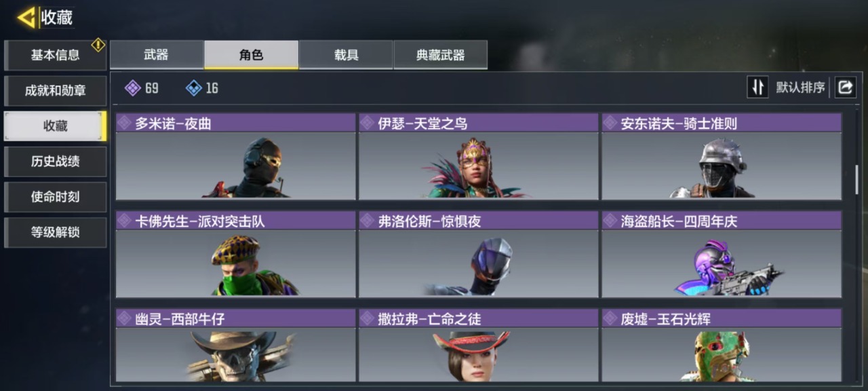Open 等级解锁 in the sidebar
The width and height of the screenshot is (868, 391).
(56, 232)
